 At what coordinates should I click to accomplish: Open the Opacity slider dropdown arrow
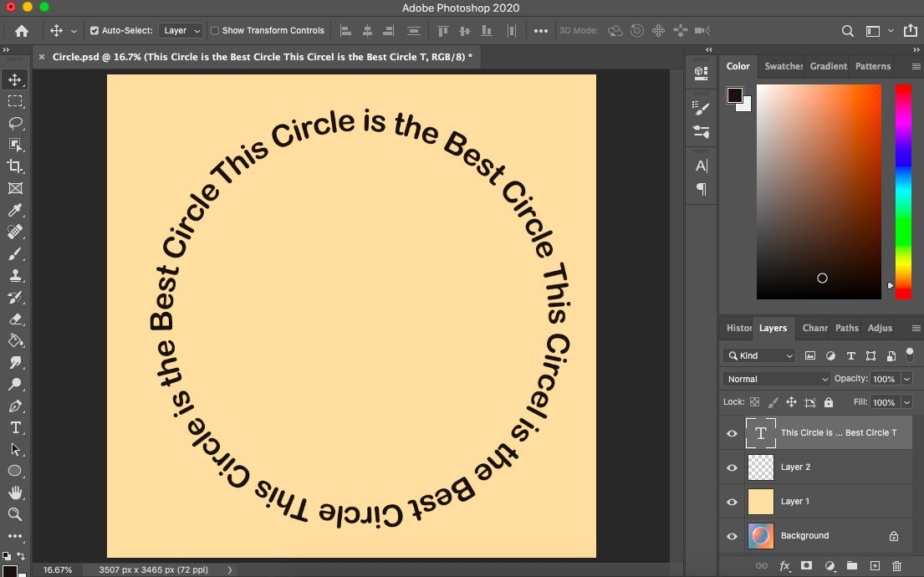[x=907, y=379]
